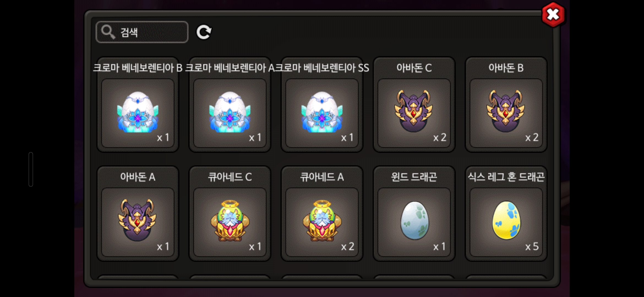Click the 윈드 드래곤 title label
Image resolution: width=644 pixels, height=297 pixels.
tap(414, 177)
